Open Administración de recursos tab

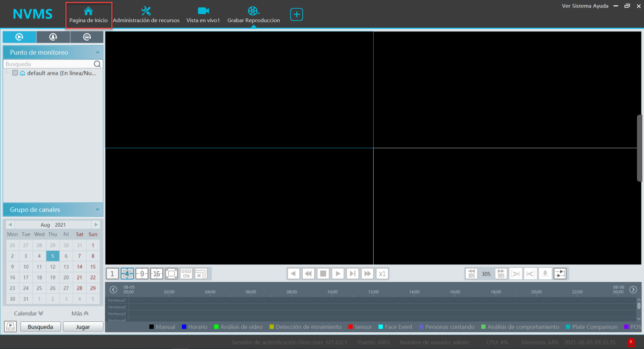pyautogui.click(x=146, y=15)
